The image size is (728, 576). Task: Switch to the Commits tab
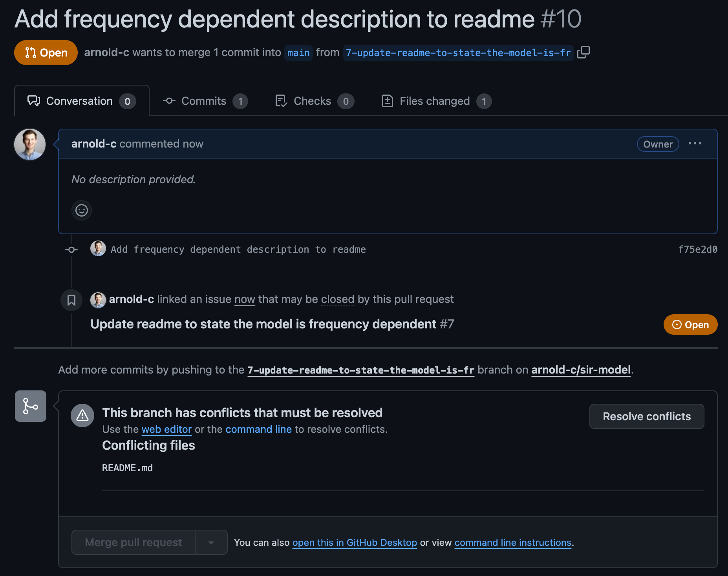click(x=204, y=101)
